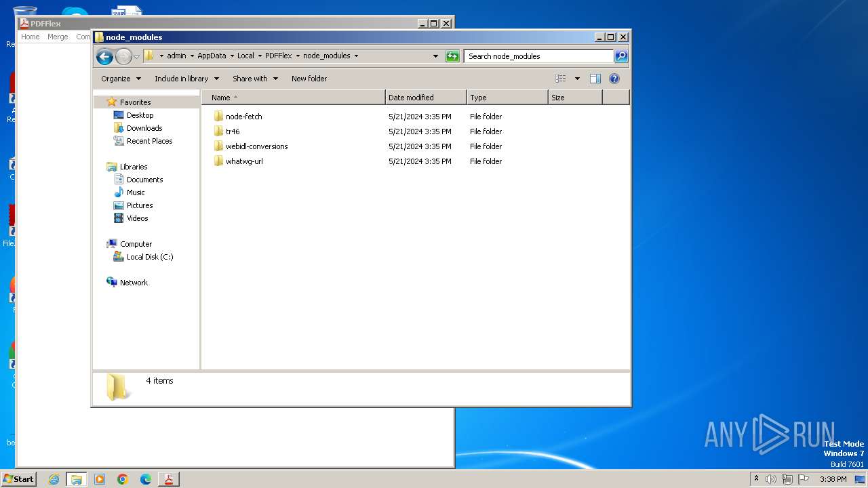
Task: Click File folder type of whatwg-url row
Action: [x=486, y=161]
